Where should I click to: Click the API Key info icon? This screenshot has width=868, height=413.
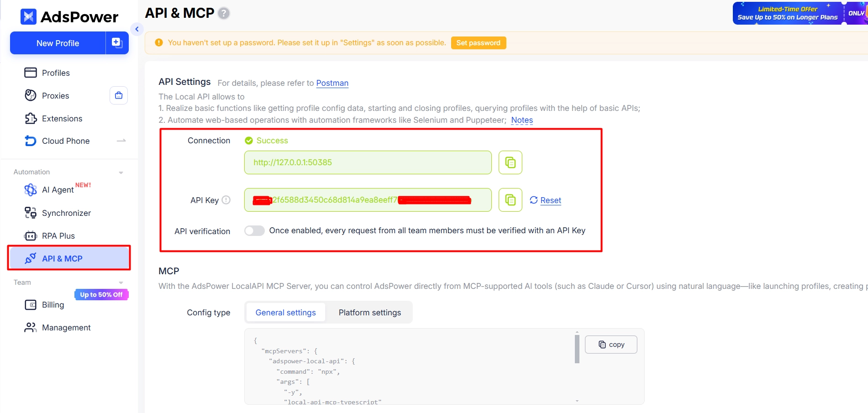226,200
